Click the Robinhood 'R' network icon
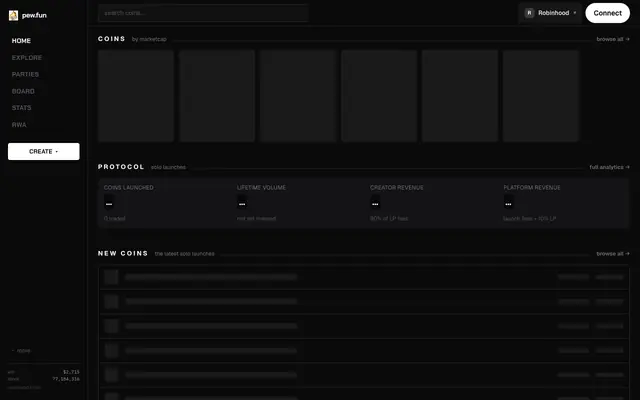Viewport: 640px width, 400px height. (529, 13)
